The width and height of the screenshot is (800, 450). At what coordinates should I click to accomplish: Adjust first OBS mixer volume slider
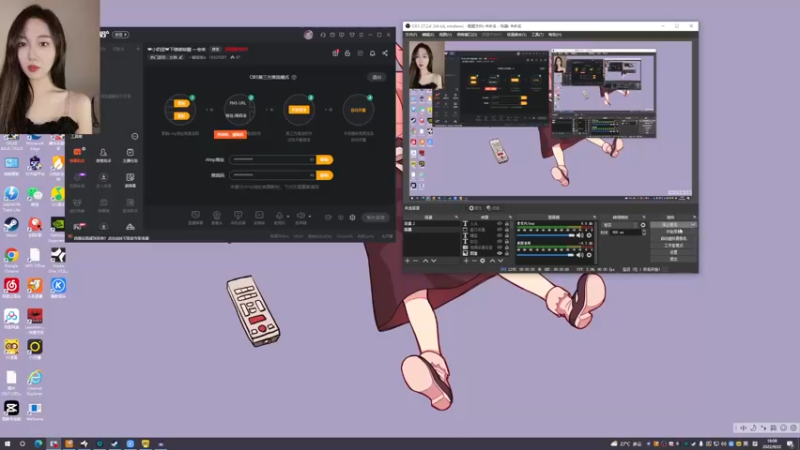coord(546,235)
